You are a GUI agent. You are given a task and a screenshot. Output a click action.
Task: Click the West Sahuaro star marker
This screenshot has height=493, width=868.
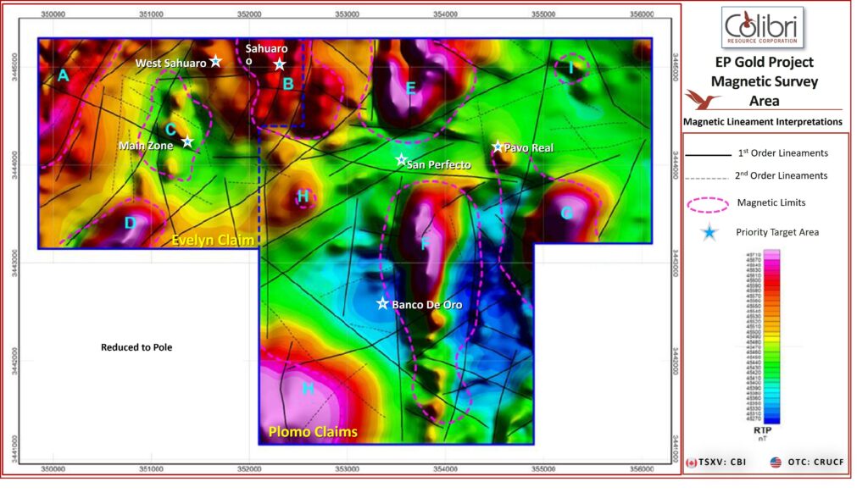coord(215,61)
